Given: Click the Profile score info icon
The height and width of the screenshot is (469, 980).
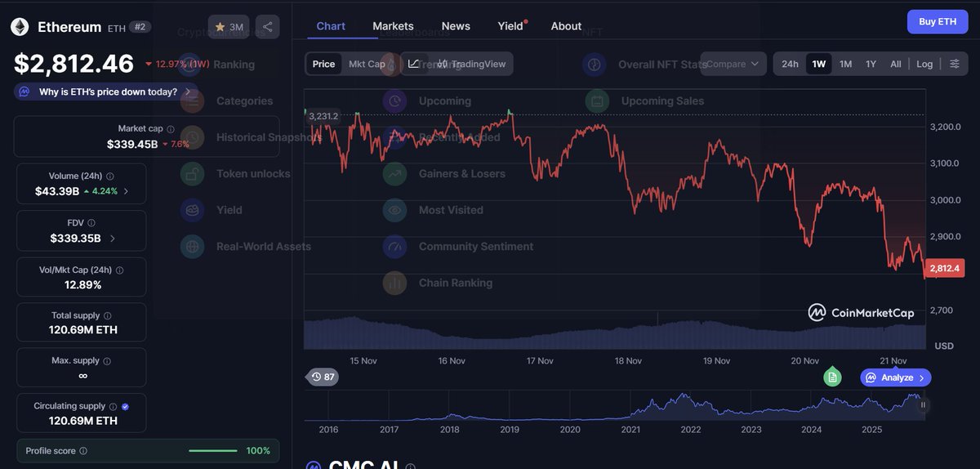Looking at the screenshot, I should coord(83,451).
